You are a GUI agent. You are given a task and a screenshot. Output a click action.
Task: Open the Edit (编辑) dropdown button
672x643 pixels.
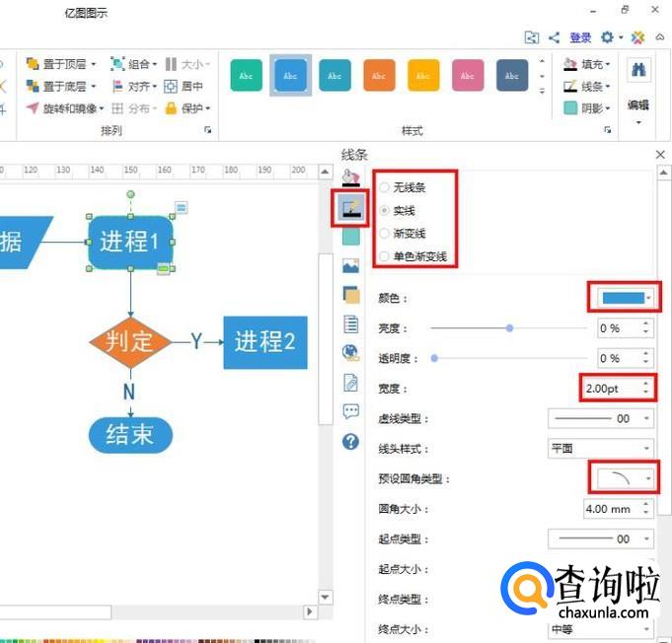click(638, 112)
